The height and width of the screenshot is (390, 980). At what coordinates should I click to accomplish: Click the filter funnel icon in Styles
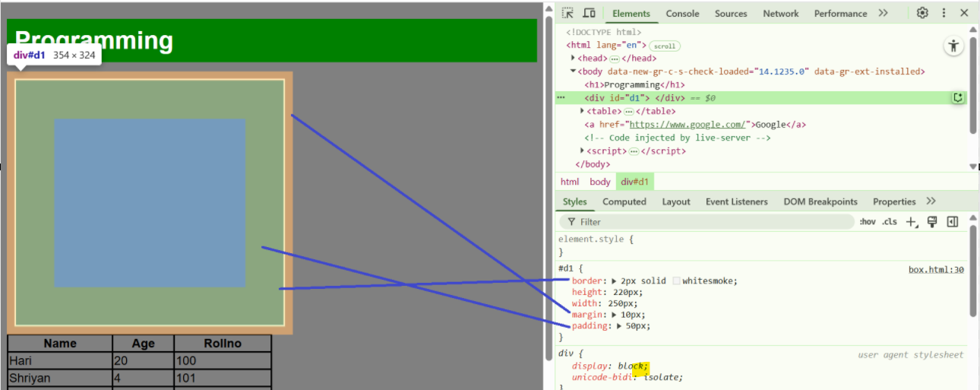(x=571, y=222)
